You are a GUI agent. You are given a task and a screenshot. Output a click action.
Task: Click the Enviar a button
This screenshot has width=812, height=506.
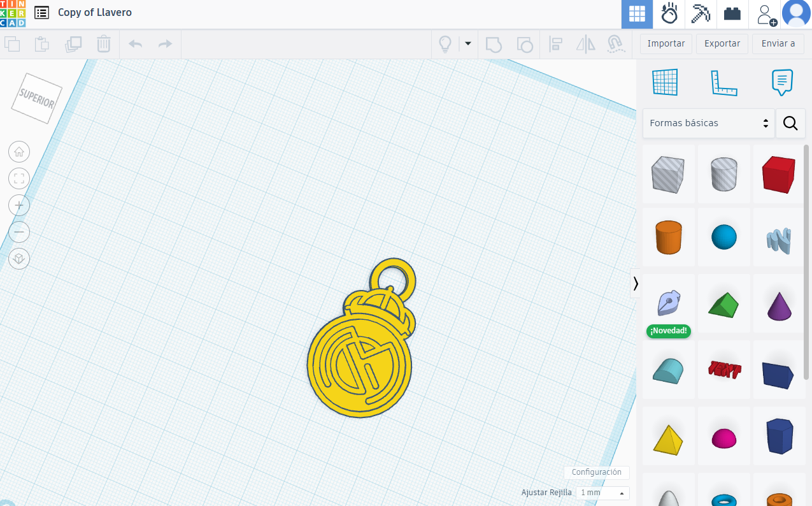(778, 43)
